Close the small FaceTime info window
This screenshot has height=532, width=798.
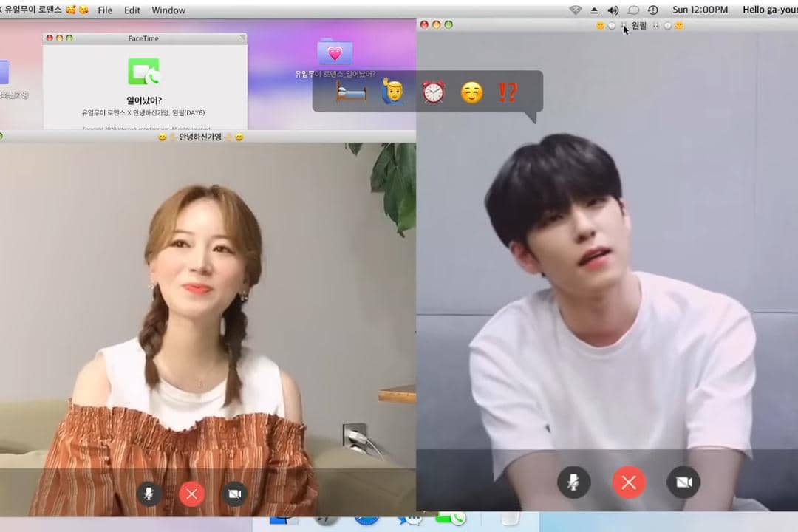coord(50,38)
